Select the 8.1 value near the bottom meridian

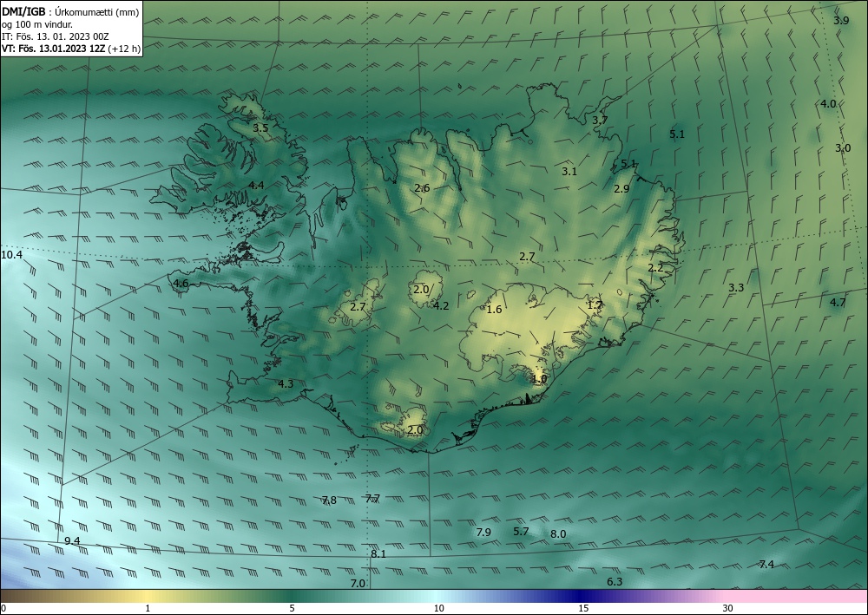[378, 553]
